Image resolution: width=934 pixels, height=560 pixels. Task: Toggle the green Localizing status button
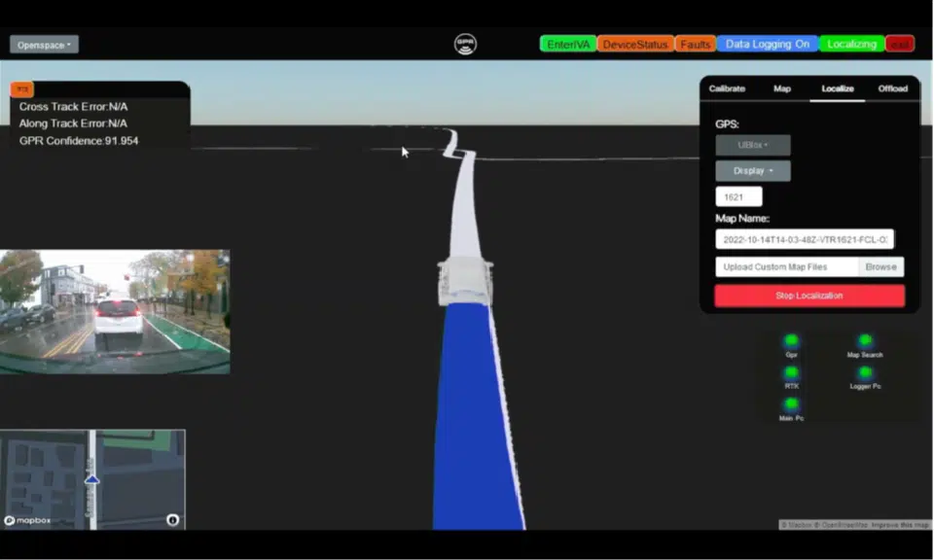pyautogui.click(x=851, y=44)
